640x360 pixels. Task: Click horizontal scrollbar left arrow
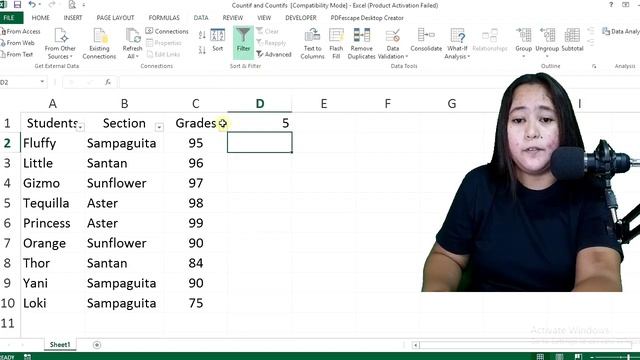[416, 345]
